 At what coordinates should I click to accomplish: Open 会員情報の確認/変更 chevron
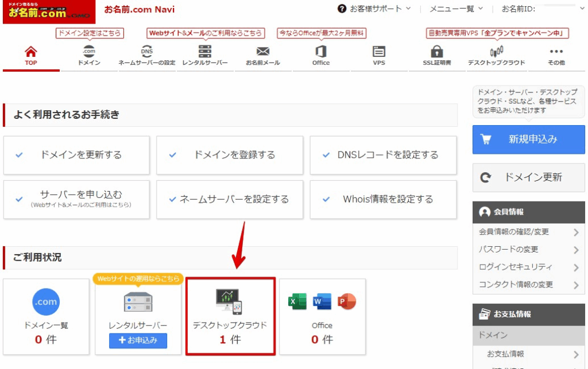click(x=576, y=232)
